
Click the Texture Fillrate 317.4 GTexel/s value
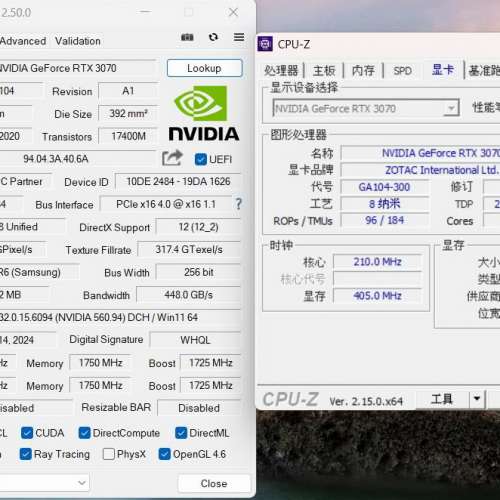(189, 249)
